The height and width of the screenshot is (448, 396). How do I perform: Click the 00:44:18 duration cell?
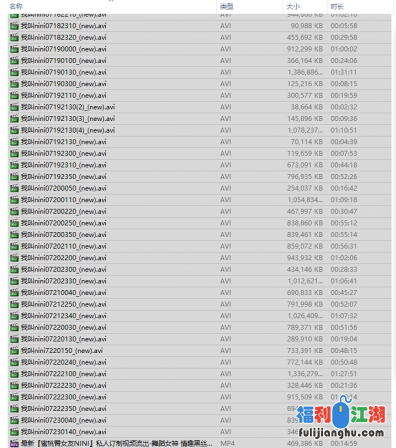344,165
